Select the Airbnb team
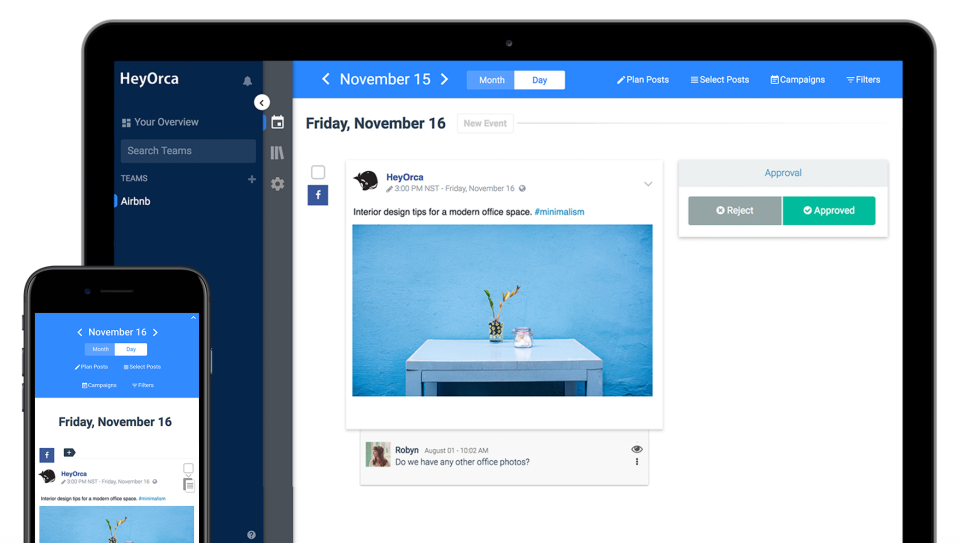Image resolution: width=960 pixels, height=543 pixels. 135,201
